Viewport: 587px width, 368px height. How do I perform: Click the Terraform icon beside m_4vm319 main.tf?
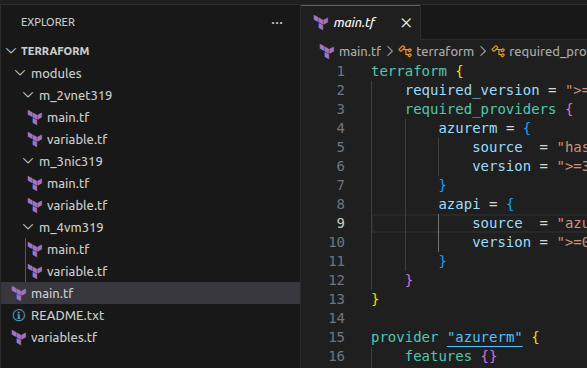pos(35,249)
